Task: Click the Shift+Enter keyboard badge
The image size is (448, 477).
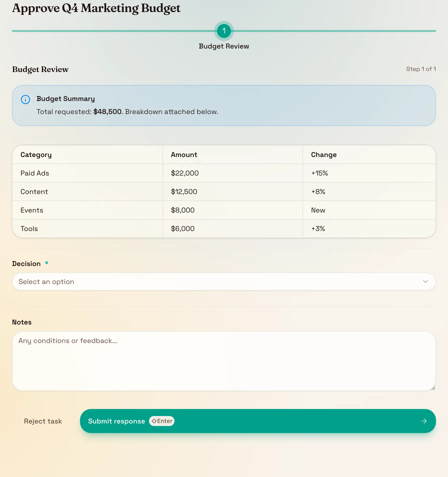Action: (161, 421)
